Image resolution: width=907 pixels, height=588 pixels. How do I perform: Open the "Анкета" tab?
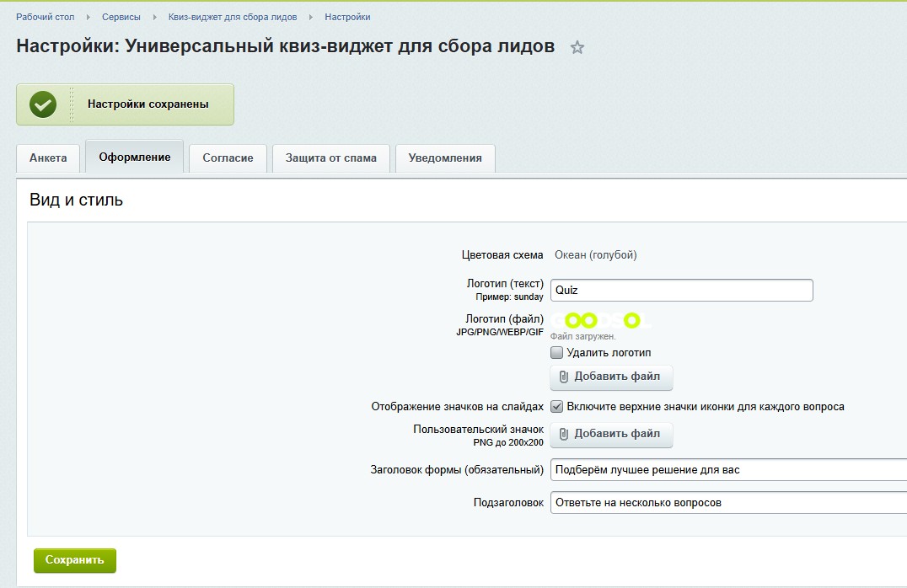click(x=48, y=158)
